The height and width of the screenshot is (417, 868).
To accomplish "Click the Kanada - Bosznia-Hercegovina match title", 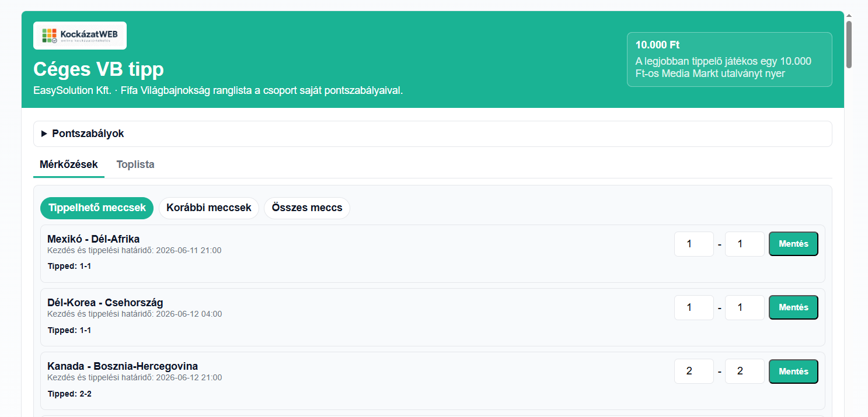I will tap(123, 366).
